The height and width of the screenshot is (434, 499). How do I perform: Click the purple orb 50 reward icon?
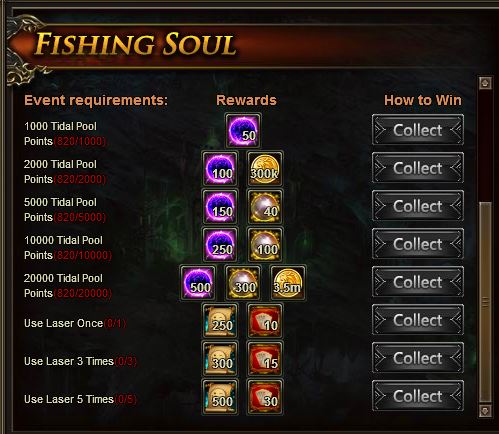pyautogui.click(x=243, y=130)
